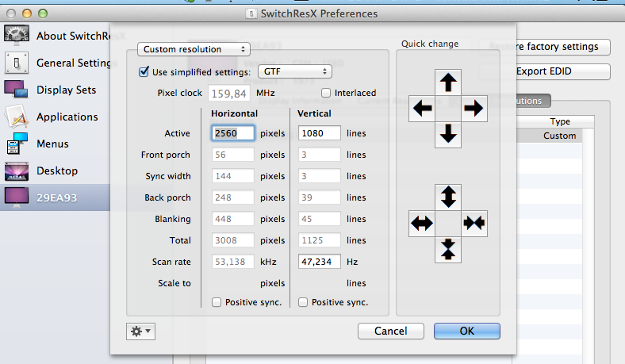Select the Custom row in Type column

(559, 136)
